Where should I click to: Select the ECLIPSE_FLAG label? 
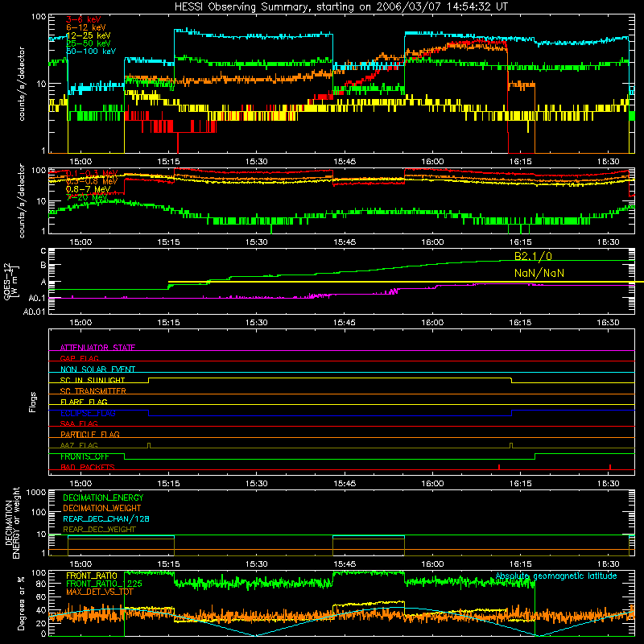tap(88, 413)
